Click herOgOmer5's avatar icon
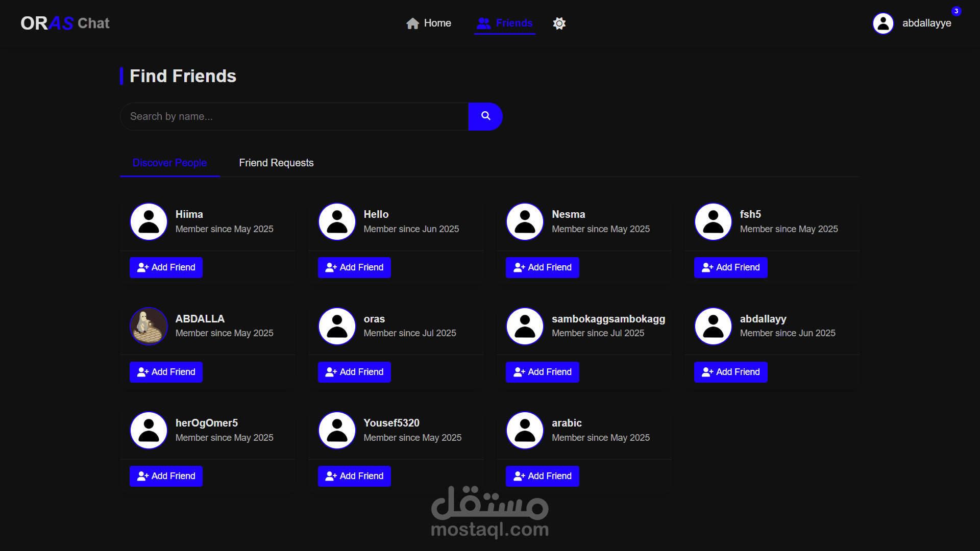This screenshot has height=551, width=980. pyautogui.click(x=149, y=430)
